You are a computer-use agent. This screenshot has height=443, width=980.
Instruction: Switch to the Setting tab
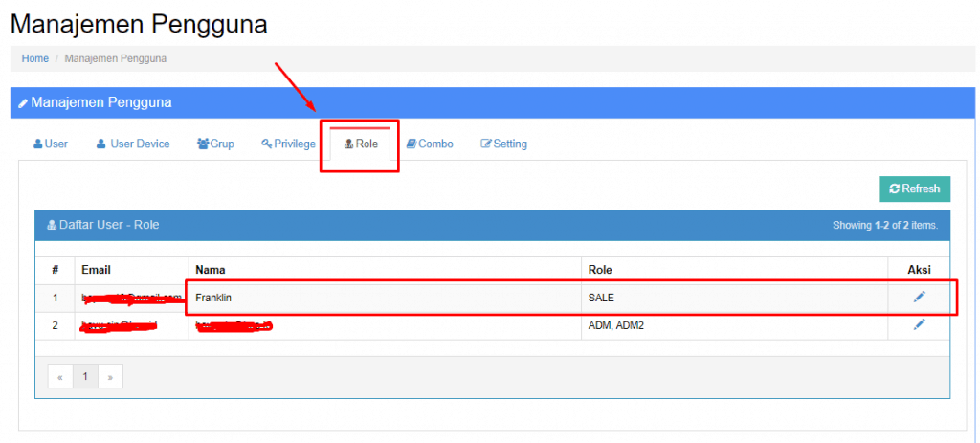[503, 144]
